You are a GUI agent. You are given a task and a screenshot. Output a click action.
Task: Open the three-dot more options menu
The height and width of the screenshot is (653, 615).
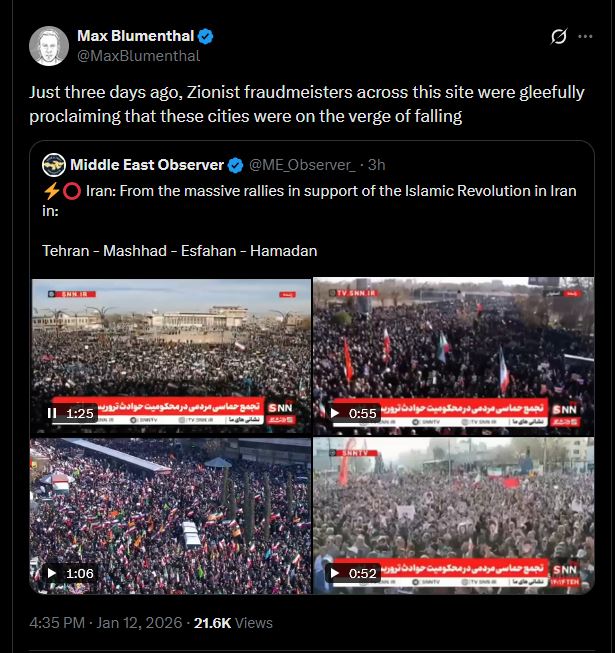[x=585, y=37]
